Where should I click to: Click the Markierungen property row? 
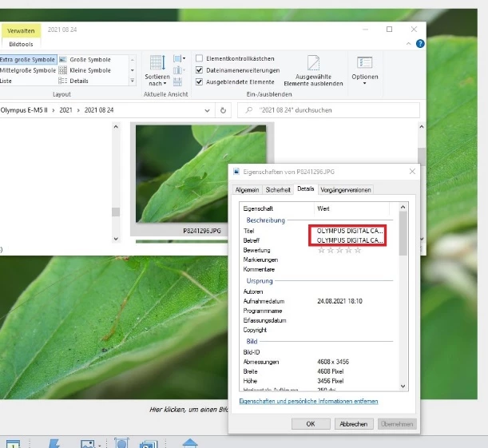[x=317, y=260]
